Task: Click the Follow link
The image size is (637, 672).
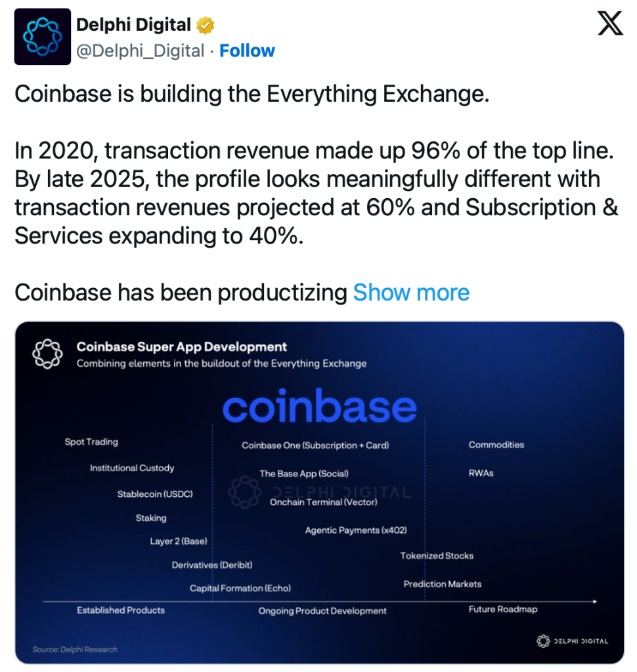Action: 247,51
